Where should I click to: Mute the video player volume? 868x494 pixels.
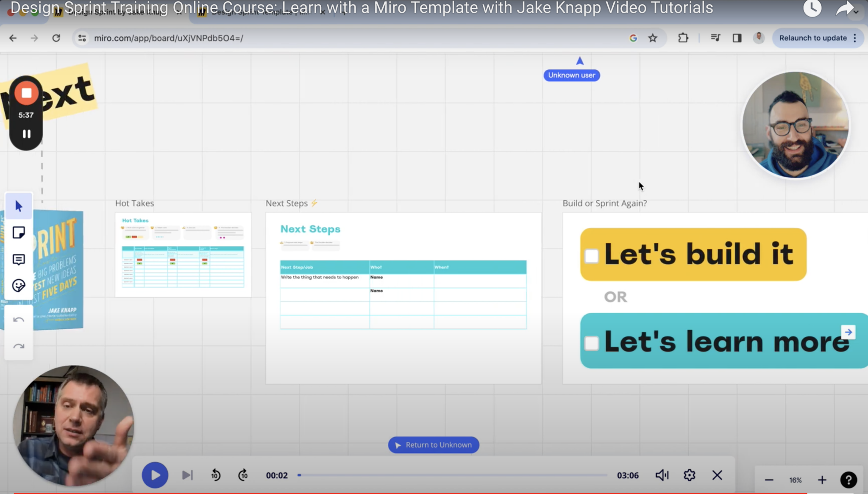[x=661, y=475]
